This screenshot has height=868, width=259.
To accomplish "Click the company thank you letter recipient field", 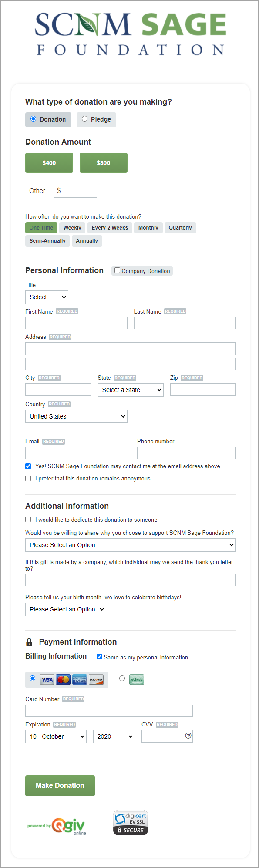I will click(x=131, y=580).
